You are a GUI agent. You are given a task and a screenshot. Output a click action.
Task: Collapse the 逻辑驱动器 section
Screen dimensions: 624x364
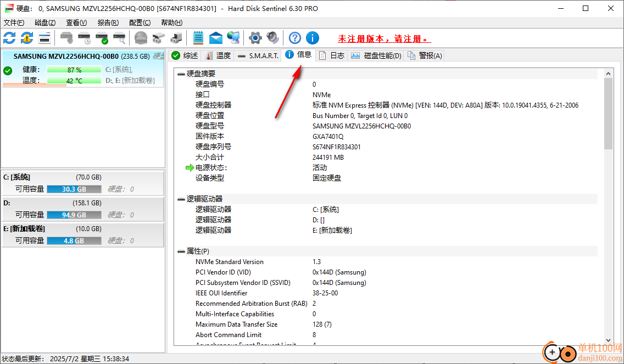click(x=181, y=199)
